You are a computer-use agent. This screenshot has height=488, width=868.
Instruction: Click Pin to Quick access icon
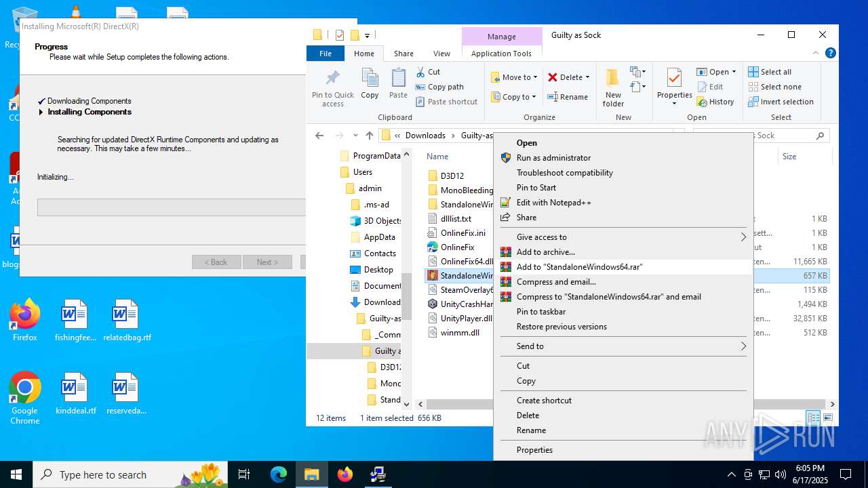click(332, 87)
